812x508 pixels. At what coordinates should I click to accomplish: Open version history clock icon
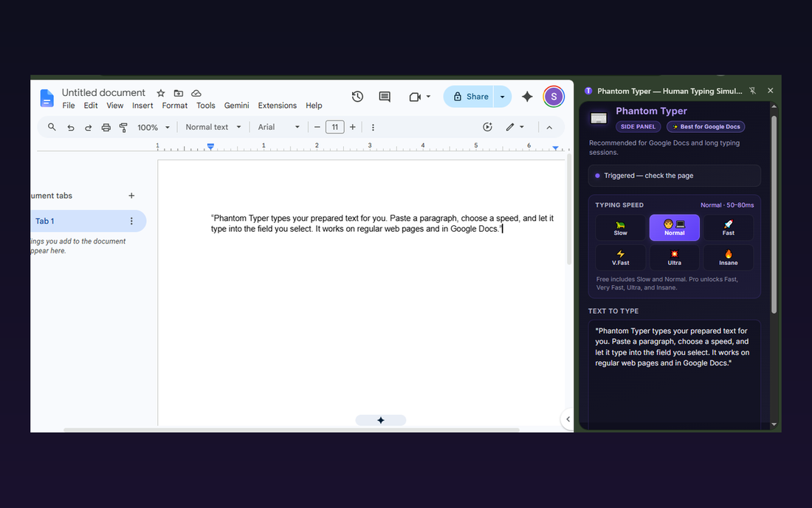pyautogui.click(x=357, y=96)
